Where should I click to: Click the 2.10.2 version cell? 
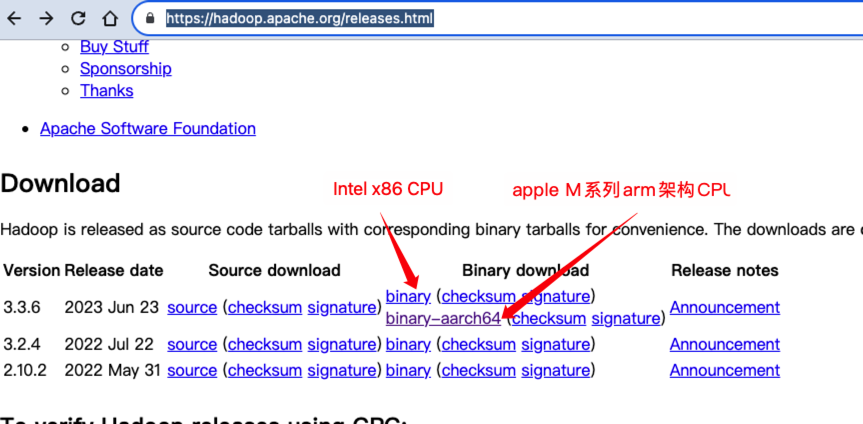point(25,371)
